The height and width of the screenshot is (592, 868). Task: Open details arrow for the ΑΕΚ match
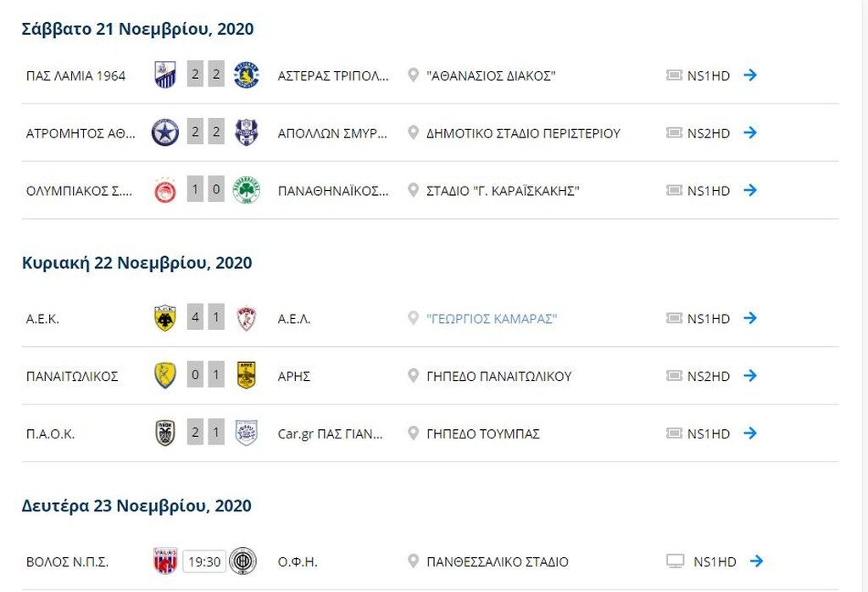pos(749,318)
